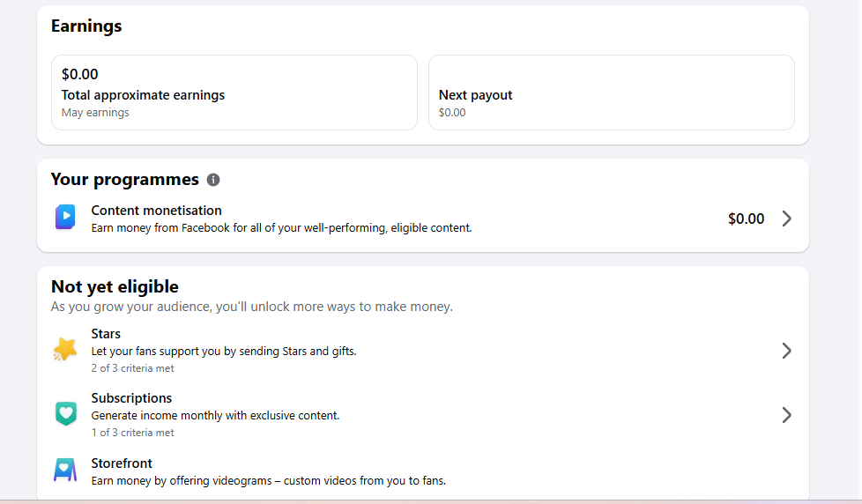Click the Stars programme star icon
Image resolution: width=862 pixels, height=504 pixels.
[x=65, y=349]
